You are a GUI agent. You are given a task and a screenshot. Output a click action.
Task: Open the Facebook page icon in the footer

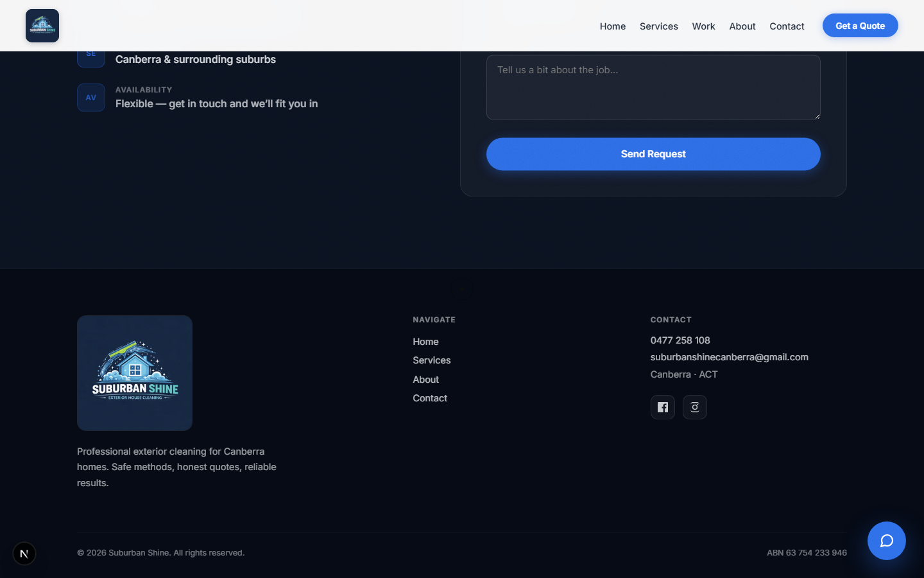point(663,407)
